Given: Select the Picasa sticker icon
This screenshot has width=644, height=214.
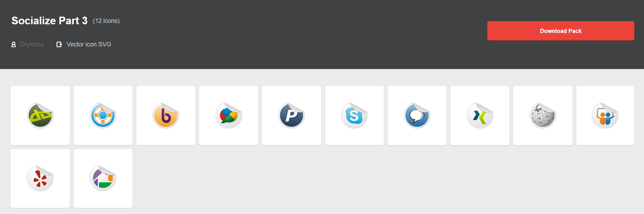Looking at the screenshot, I should click(x=103, y=178).
